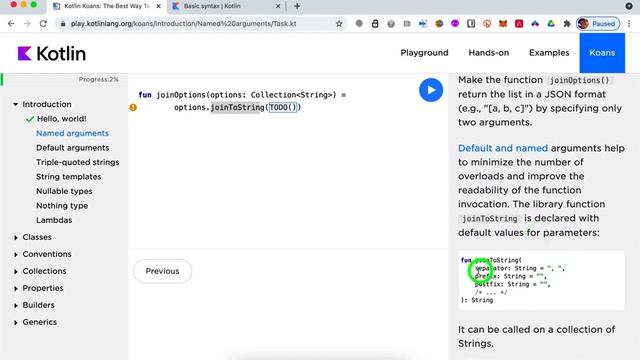Image resolution: width=640 pixels, height=360 pixels.
Task: Open the Extensions puzzle-piece menu
Action: click(567, 24)
